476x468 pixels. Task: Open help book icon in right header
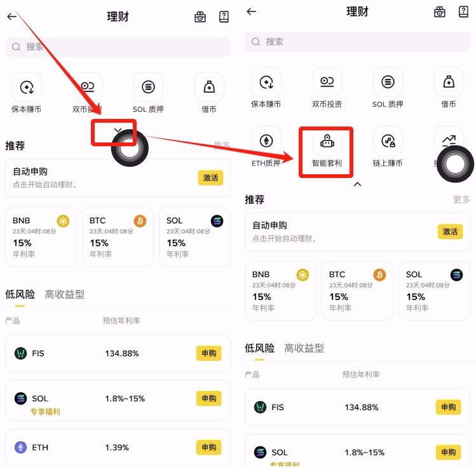tap(463, 12)
